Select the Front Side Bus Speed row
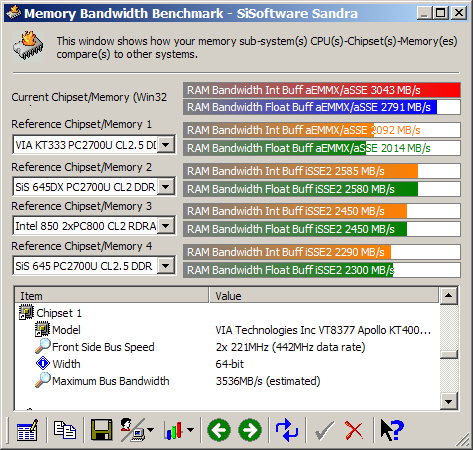473x450 pixels. point(227,347)
